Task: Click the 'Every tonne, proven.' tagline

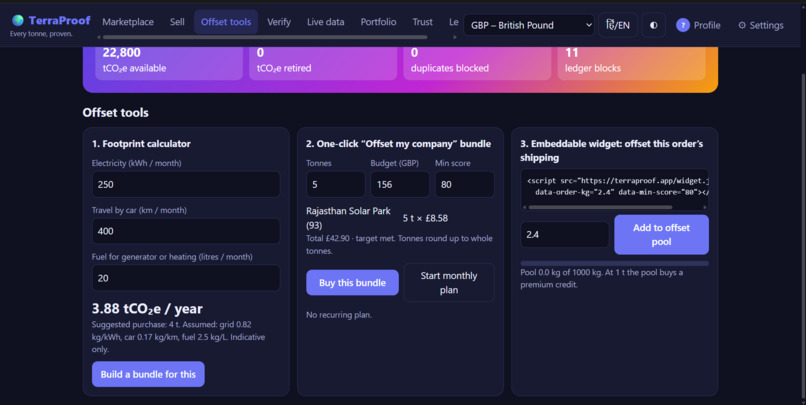Action: 41,34
